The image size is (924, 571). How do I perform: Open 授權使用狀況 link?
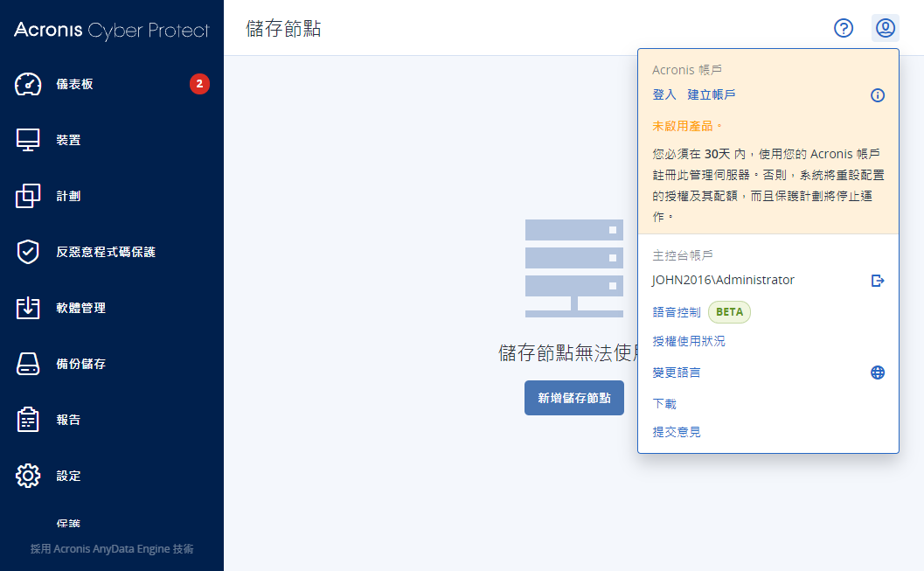(x=689, y=341)
